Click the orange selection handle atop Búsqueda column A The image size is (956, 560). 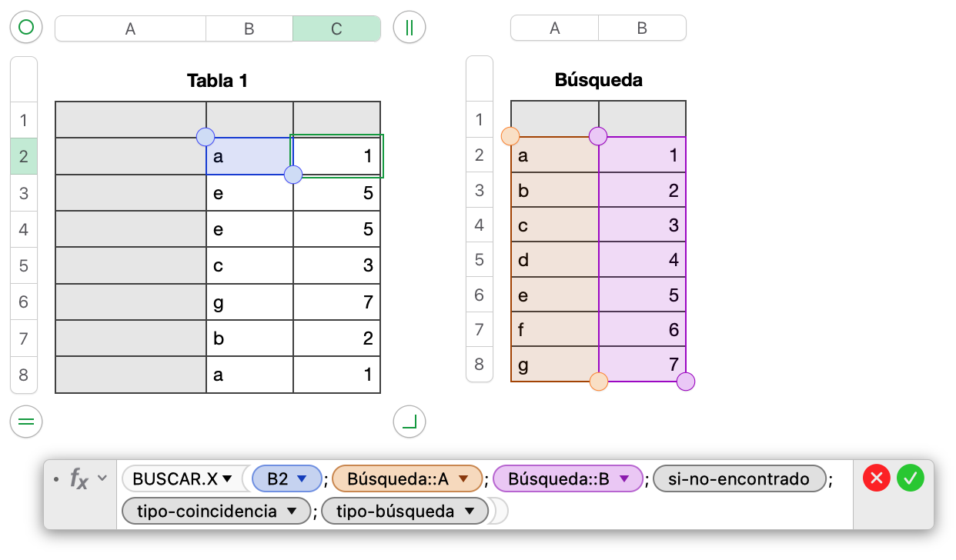click(510, 137)
